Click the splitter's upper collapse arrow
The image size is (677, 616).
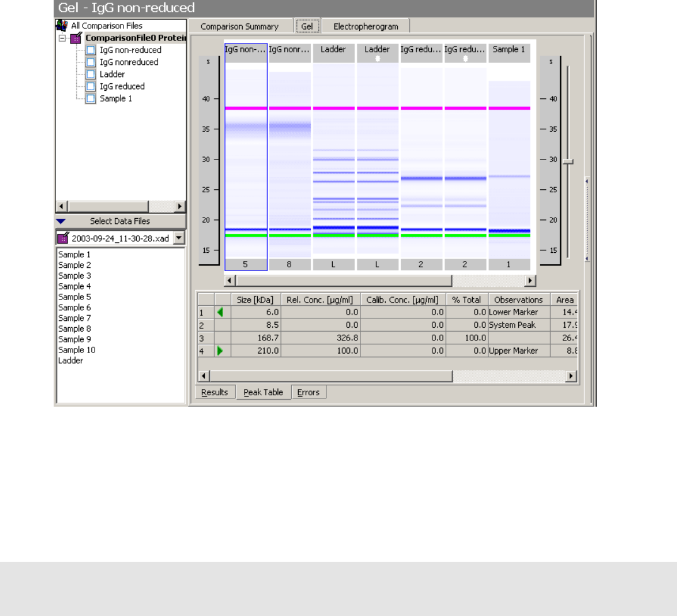click(587, 182)
